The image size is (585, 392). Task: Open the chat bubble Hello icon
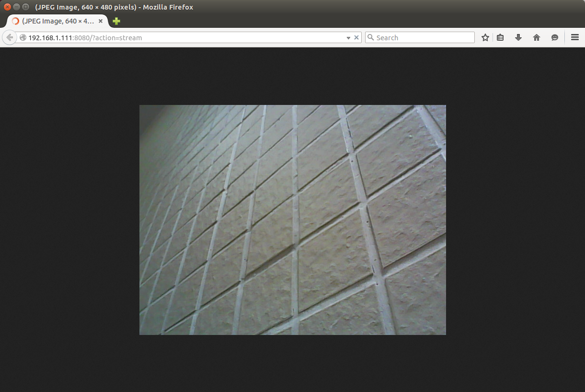click(x=555, y=37)
